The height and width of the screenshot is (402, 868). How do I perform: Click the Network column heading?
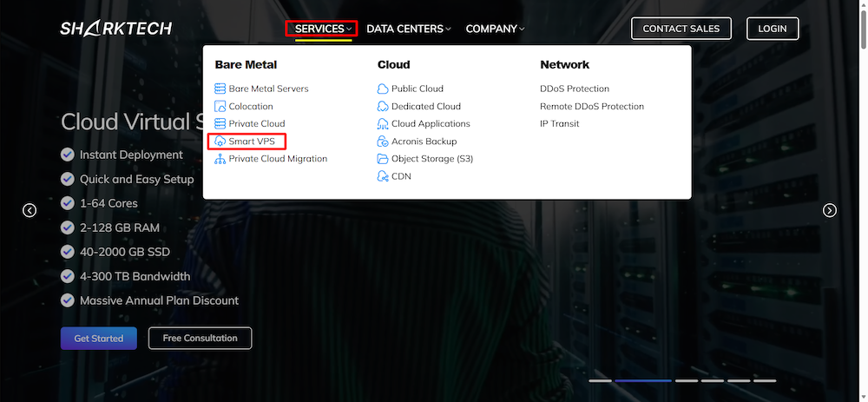[x=565, y=65]
